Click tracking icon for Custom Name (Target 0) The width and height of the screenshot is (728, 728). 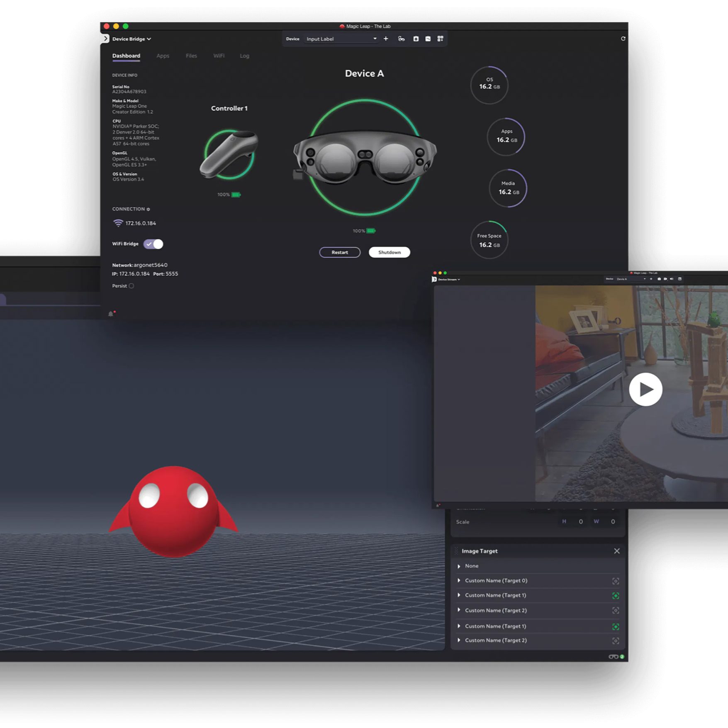pyautogui.click(x=616, y=581)
